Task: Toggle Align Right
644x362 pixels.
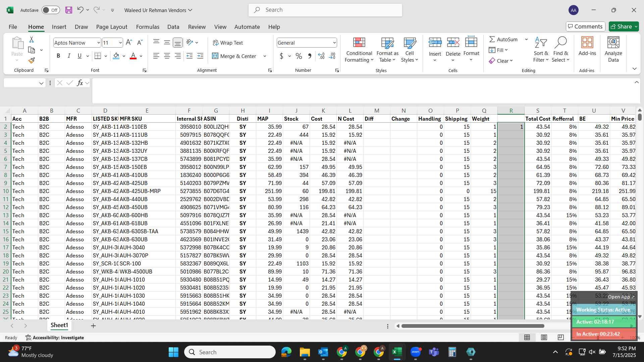Action: (178, 56)
